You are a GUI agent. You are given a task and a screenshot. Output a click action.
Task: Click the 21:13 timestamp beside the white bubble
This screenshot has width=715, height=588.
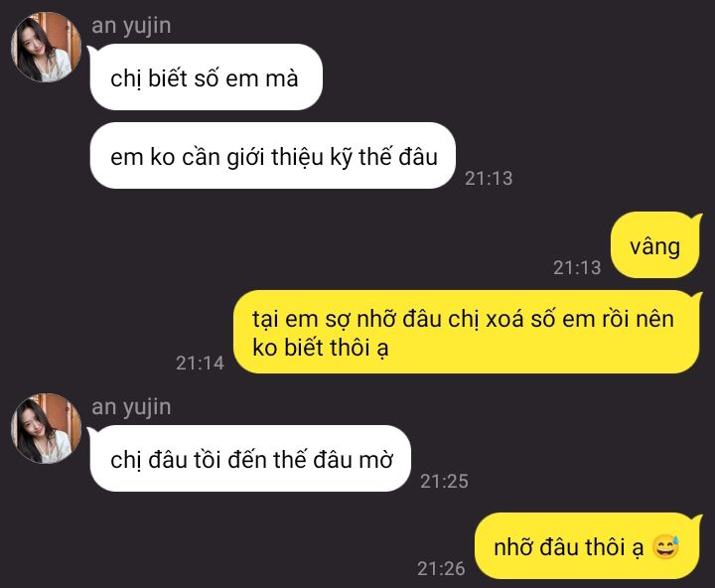(x=489, y=179)
